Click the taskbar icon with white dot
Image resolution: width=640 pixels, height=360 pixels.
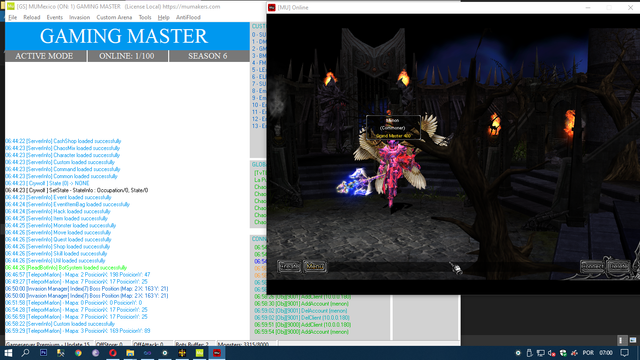coord(165,353)
